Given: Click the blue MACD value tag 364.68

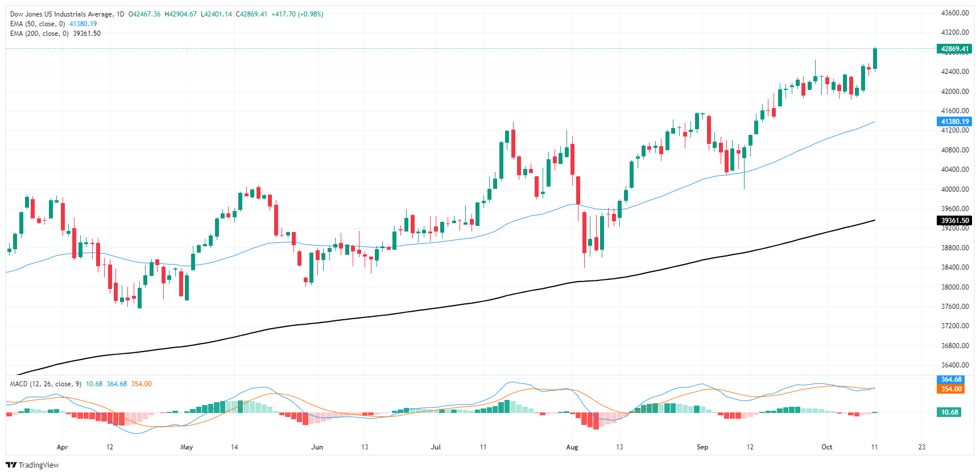Looking at the screenshot, I should 951,379.
